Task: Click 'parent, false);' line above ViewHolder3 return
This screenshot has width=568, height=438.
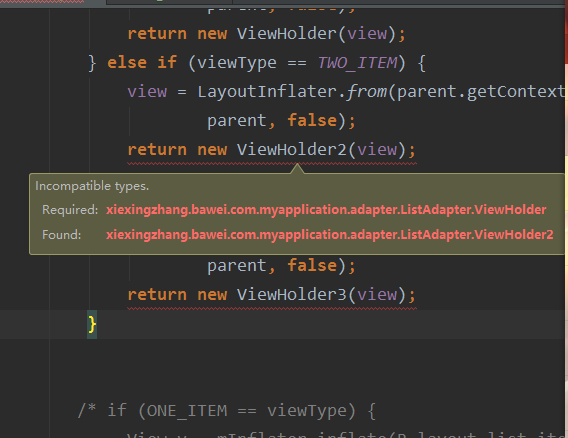Action: click(x=281, y=266)
